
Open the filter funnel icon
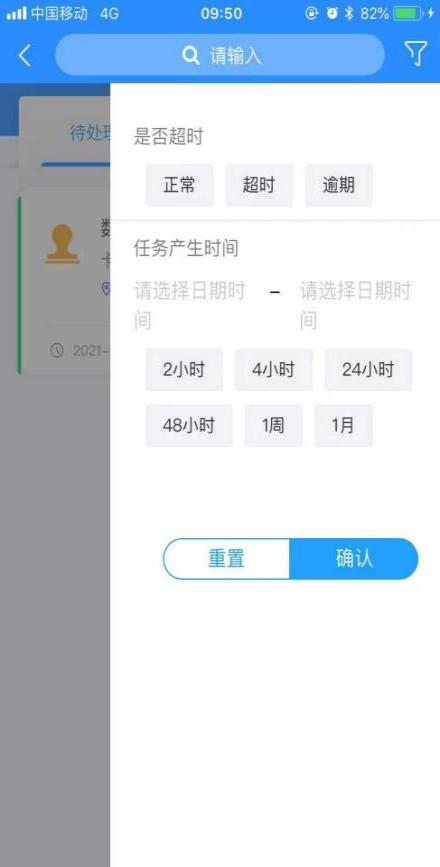click(x=416, y=54)
